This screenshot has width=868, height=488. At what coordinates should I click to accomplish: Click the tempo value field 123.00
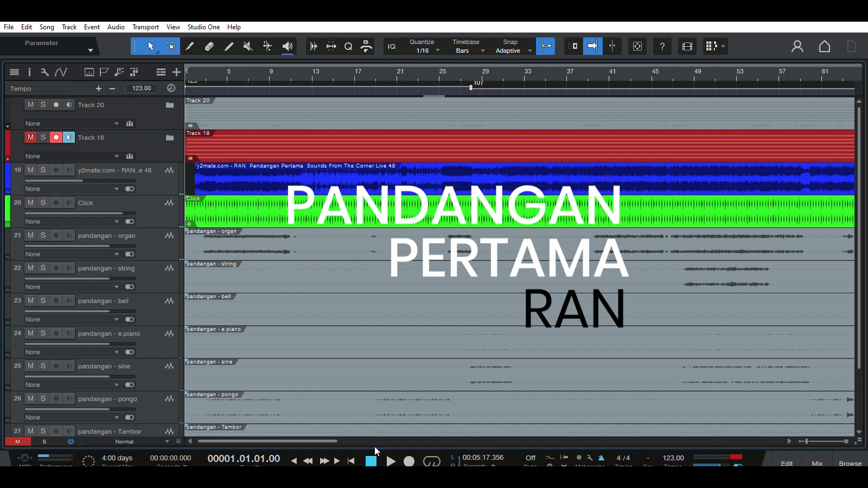(x=142, y=88)
